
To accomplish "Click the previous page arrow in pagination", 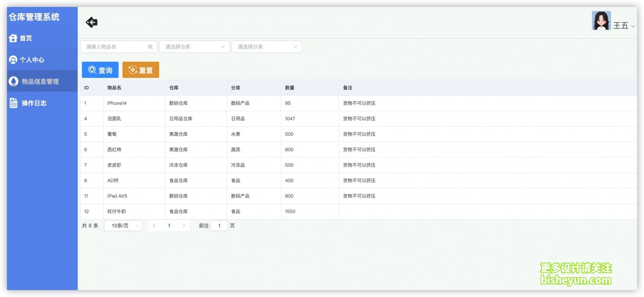I will click(x=154, y=226).
